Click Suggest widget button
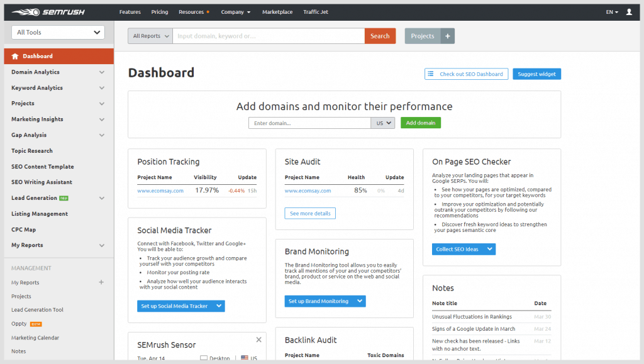Viewport: 644px width, 364px height. click(x=537, y=74)
